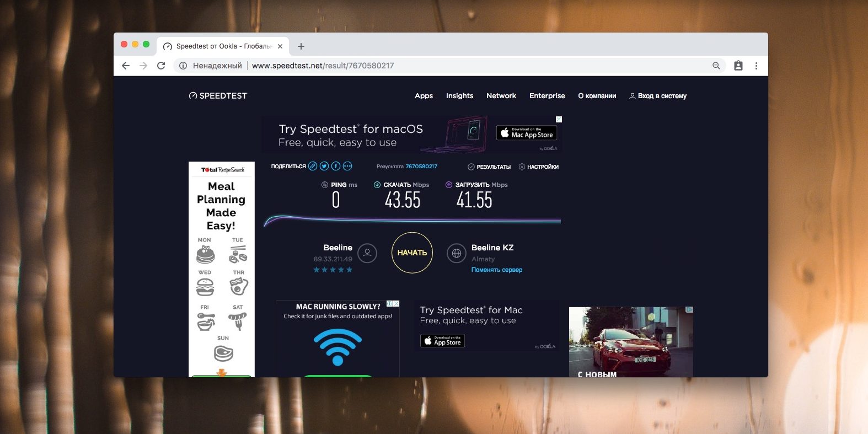Screen dimensions: 868x434
Task: Open the App Store badge in Mac ad
Action: [442, 341]
